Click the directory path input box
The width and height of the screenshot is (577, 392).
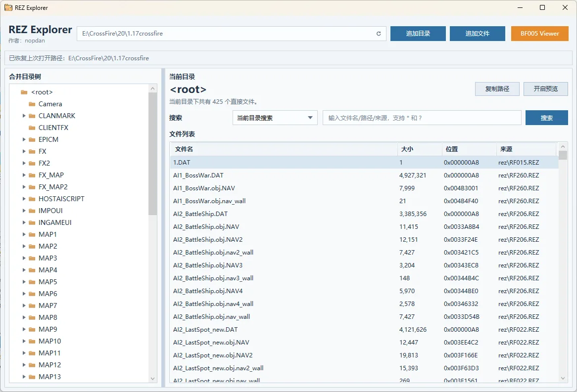(231, 34)
